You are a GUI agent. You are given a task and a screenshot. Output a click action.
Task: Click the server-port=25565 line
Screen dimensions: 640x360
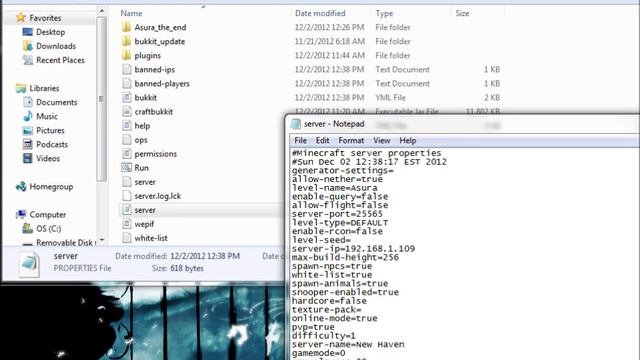click(337, 214)
